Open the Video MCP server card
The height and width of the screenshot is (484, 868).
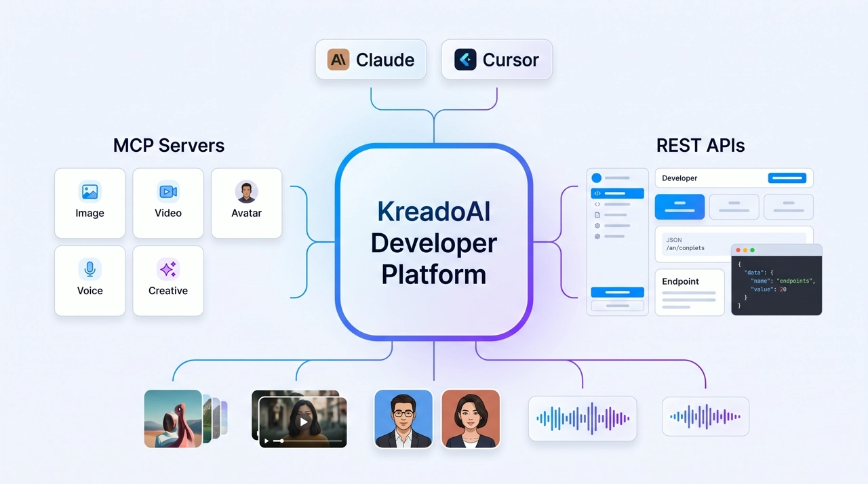[168, 203]
